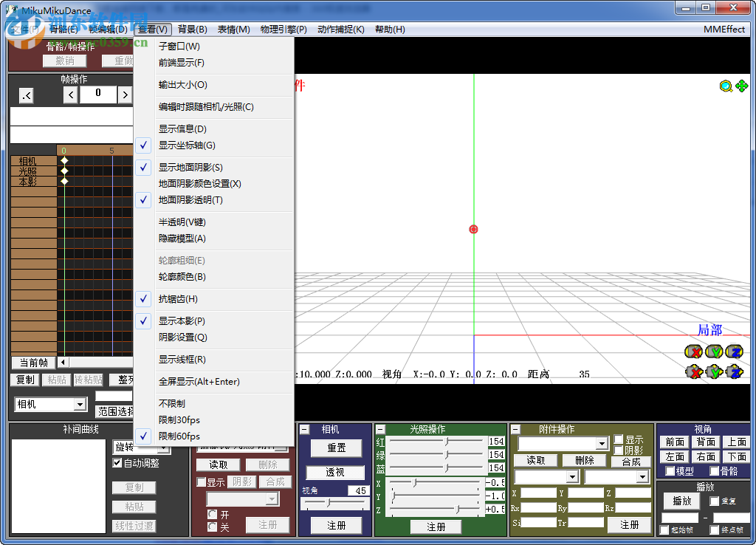Click the local X axis icon

tap(694, 352)
